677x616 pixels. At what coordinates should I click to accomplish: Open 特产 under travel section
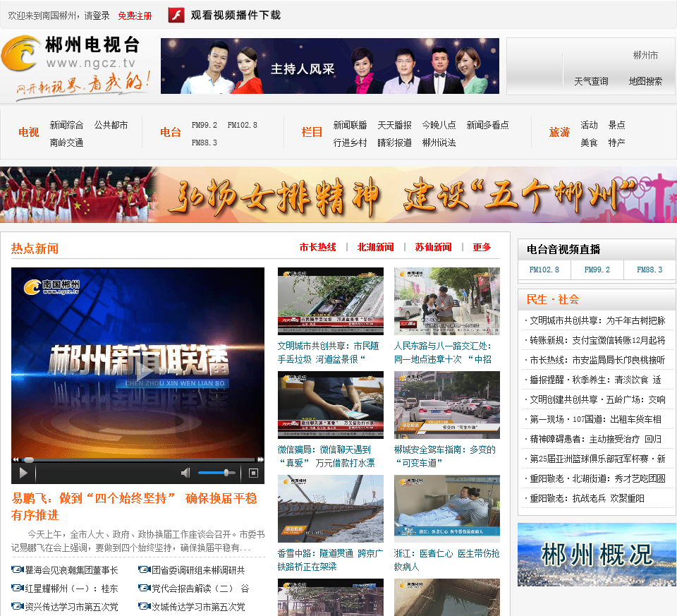pos(616,143)
